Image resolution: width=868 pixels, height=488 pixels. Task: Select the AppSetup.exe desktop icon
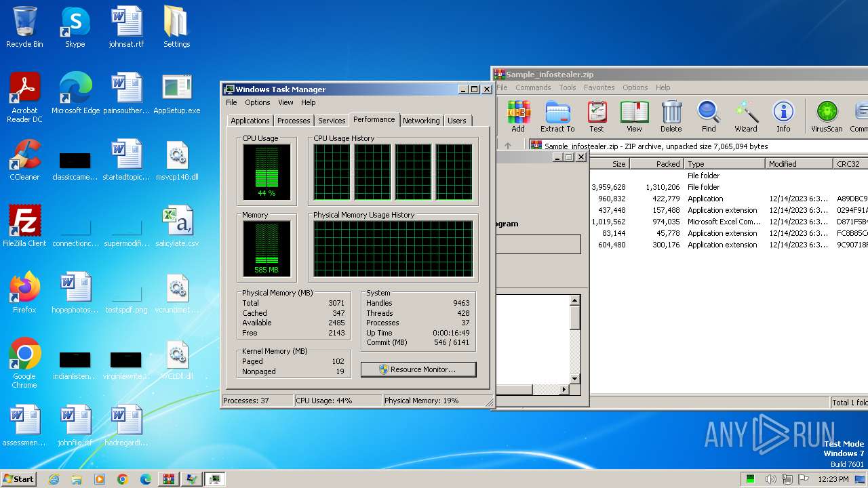176,94
